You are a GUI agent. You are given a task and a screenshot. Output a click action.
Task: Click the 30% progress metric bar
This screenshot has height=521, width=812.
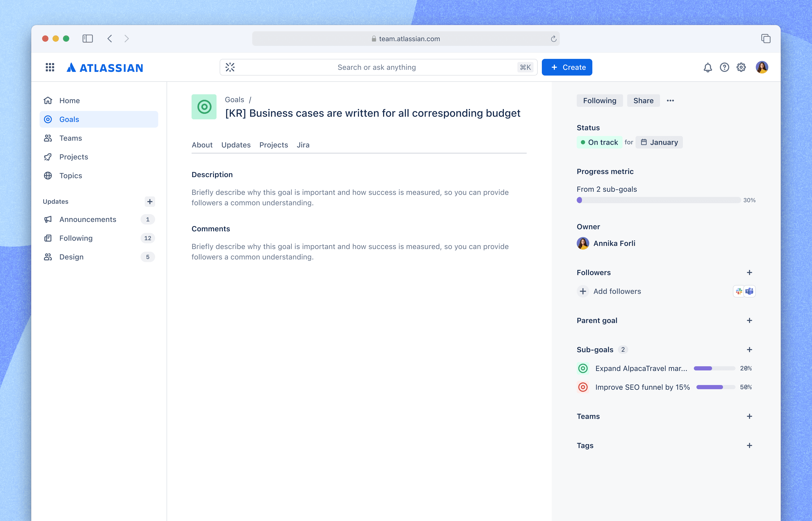coord(659,200)
